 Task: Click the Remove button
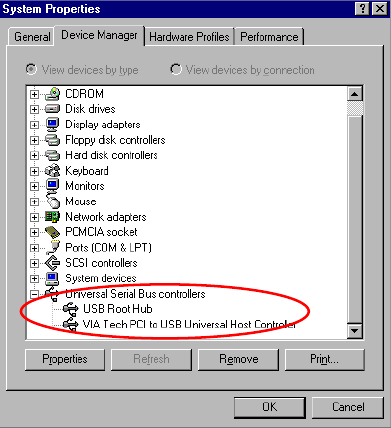[x=239, y=359]
